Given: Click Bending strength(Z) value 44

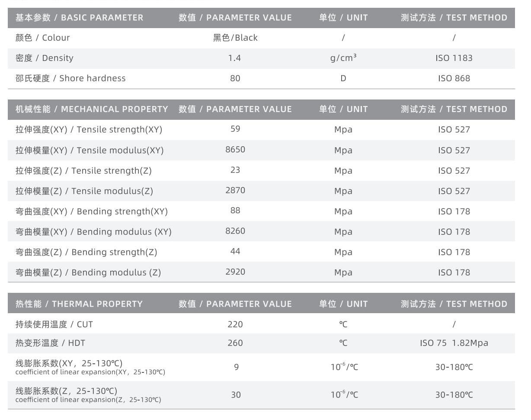Looking at the screenshot, I should (x=235, y=251).
